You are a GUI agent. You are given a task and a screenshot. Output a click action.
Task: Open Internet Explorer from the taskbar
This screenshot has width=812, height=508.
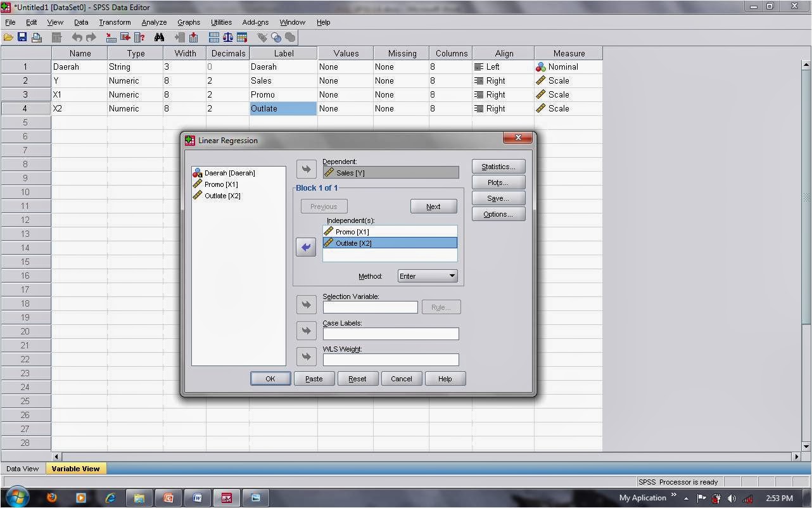click(110, 498)
